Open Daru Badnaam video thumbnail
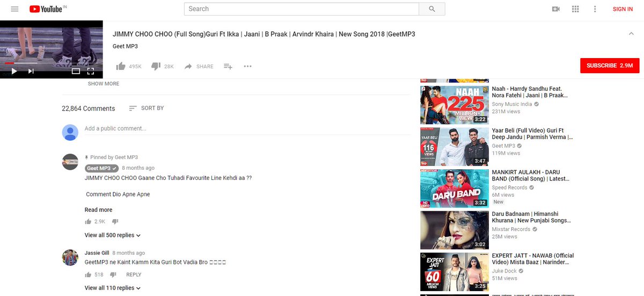Image resolution: width=644 pixels, height=296 pixels. [x=454, y=230]
